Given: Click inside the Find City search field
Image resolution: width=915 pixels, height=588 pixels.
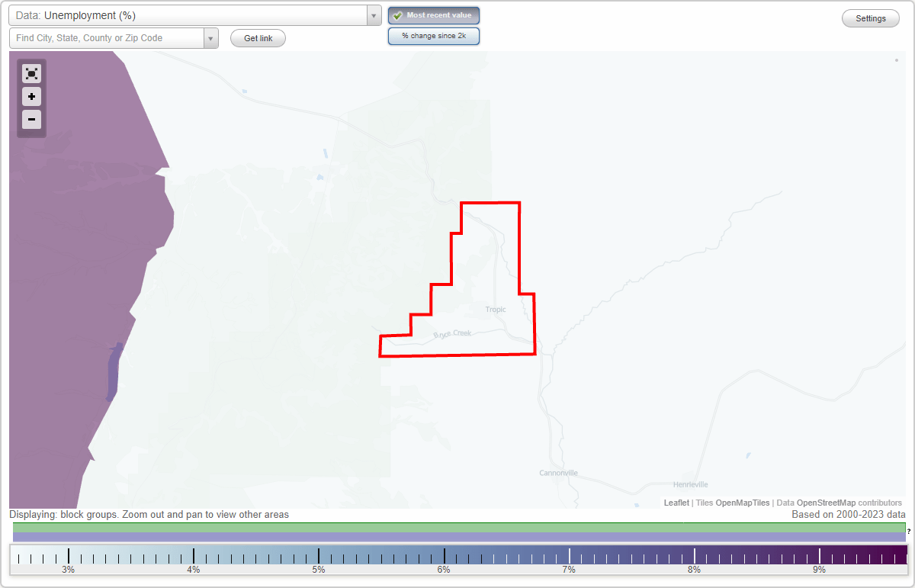Looking at the screenshot, I should click(x=107, y=37).
